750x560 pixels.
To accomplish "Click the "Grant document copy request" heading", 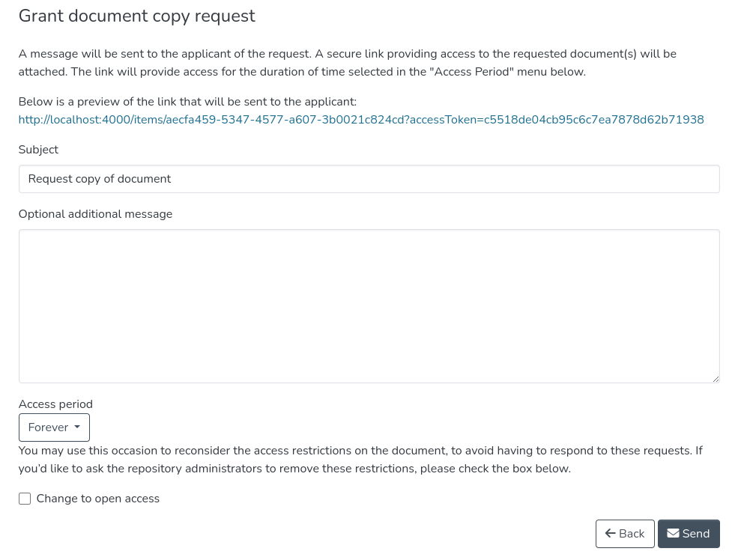I will pyautogui.click(x=136, y=16).
